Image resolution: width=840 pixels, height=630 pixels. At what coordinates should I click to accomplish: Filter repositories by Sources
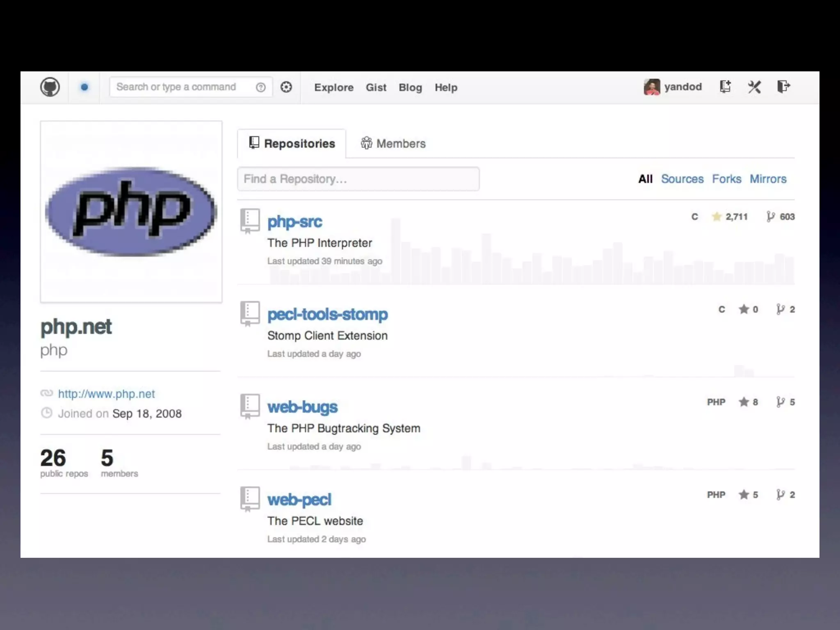point(682,179)
